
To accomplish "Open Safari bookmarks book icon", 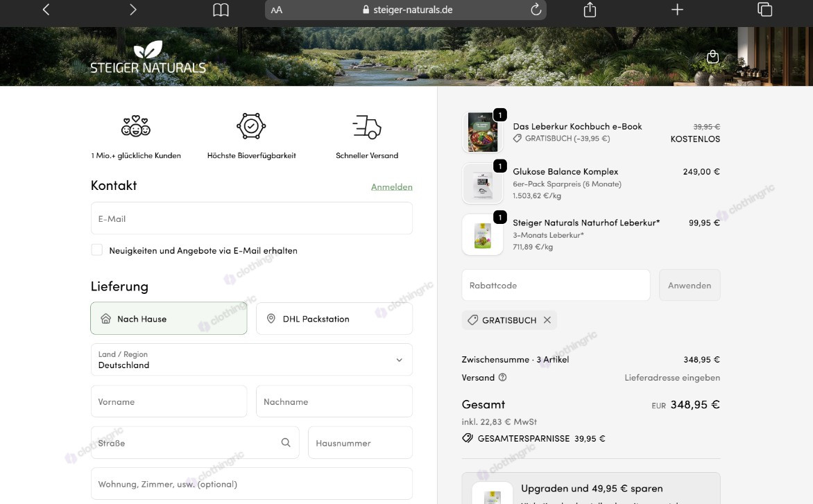I will (x=221, y=10).
